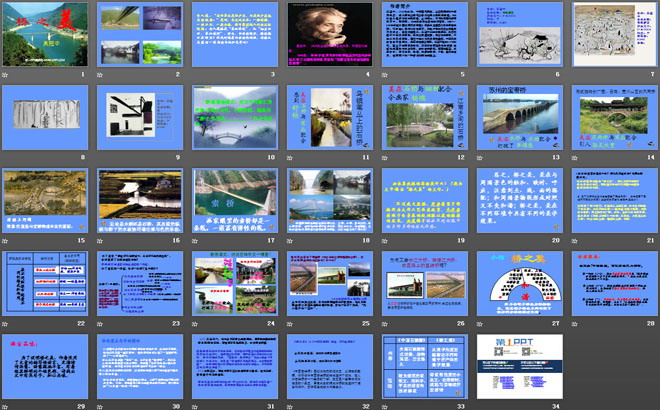Click the animation star icon under slide 15

pyautogui.click(x=5, y=241)
